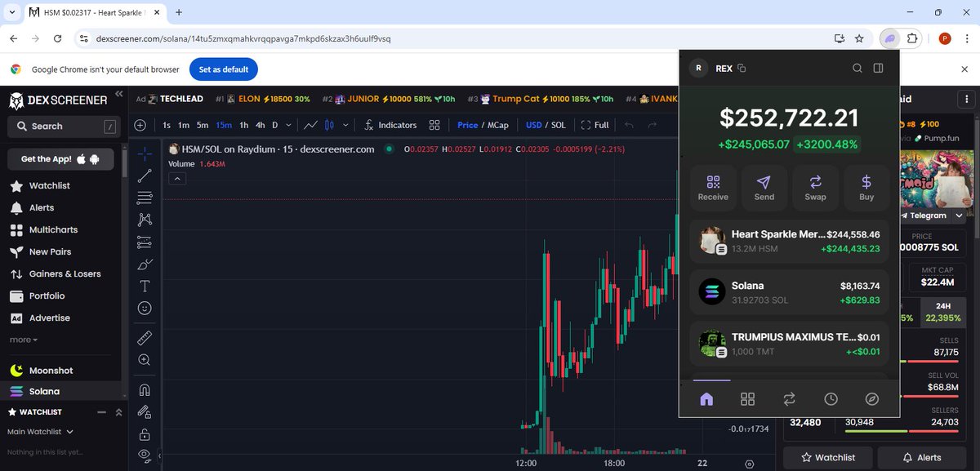Image resolution: width=980 pixels, height=471 pixels.
Task: Select the Fibonacci retracement tool
Action: 145,197
